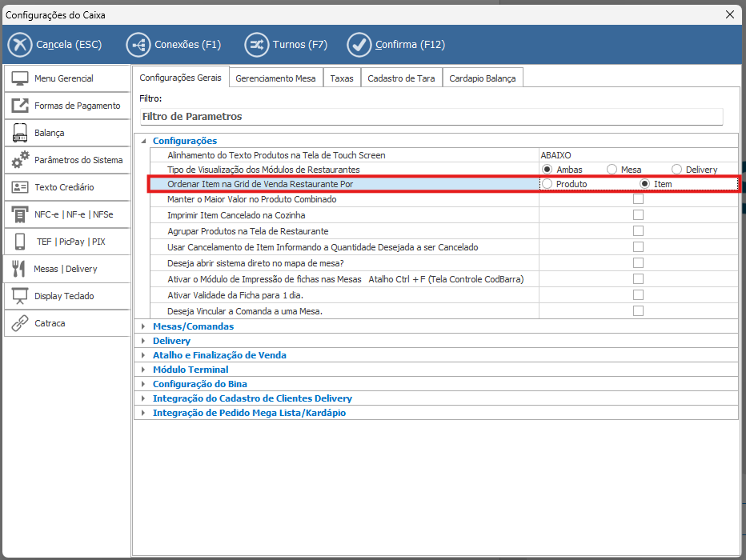Open Menu Gerencial monitor icon

(x=21, y=78)
